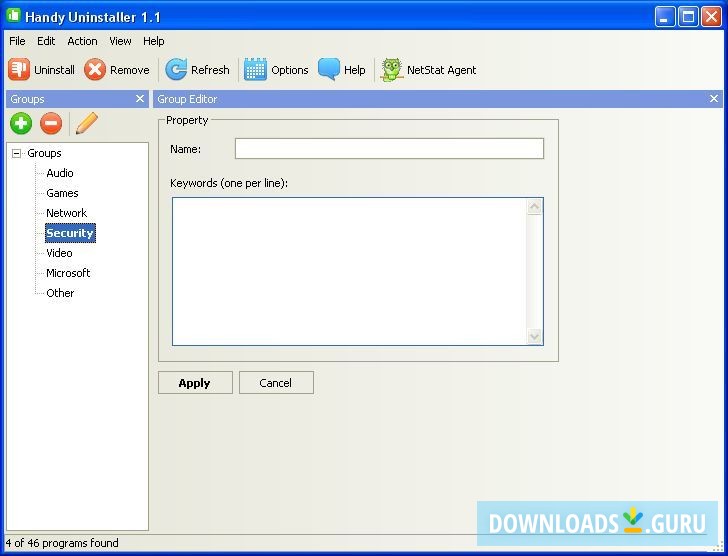
Task: Click keywords scrollbar down arrow
Action: click(x=534, y=336)
